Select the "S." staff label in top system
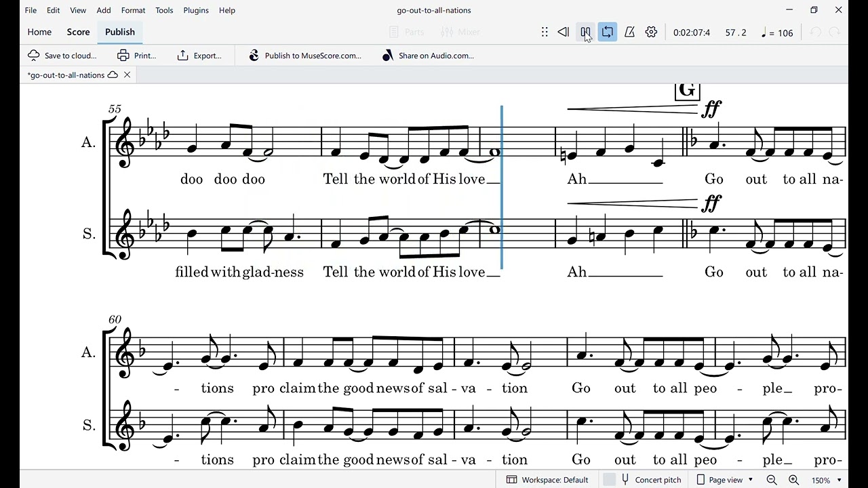Viewport: 868px width, 488px height. point(89,234)
